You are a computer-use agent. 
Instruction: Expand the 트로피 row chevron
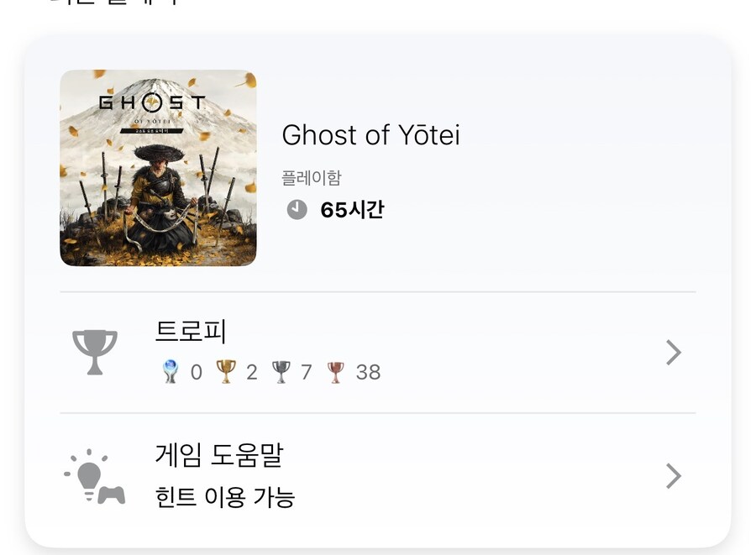point(673,353)
